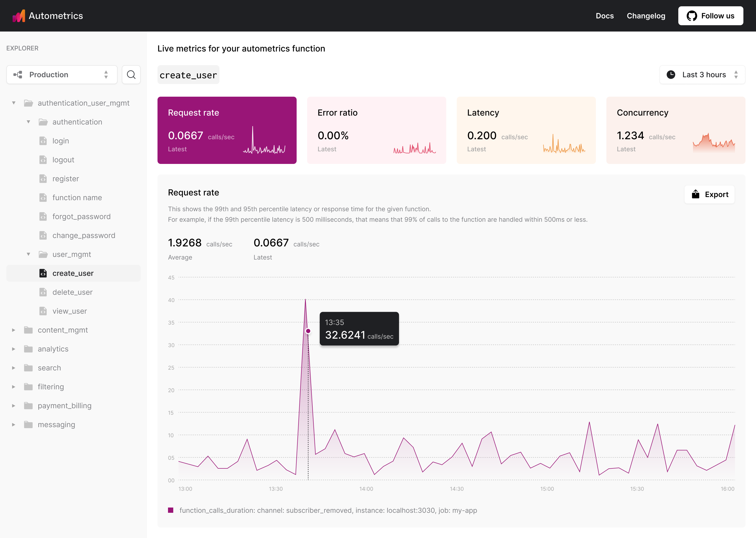756x538 pixels.
Task: Select the Error ratio metric card
Action: (376, 130)
